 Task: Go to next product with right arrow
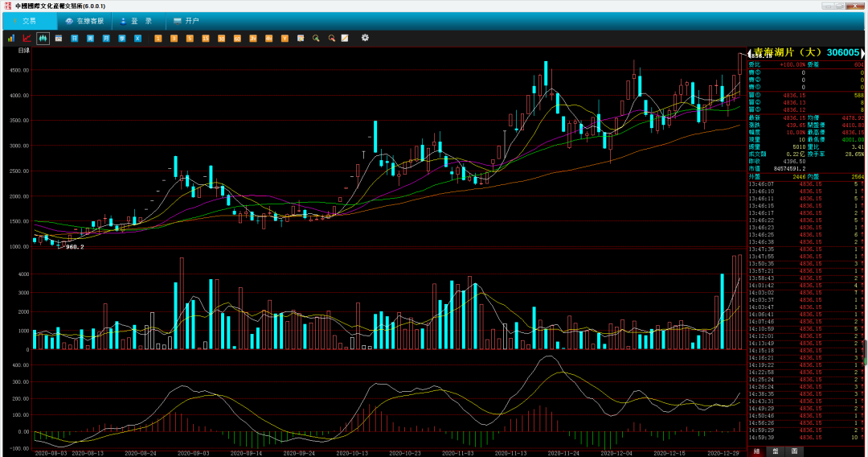pos(862,53)
